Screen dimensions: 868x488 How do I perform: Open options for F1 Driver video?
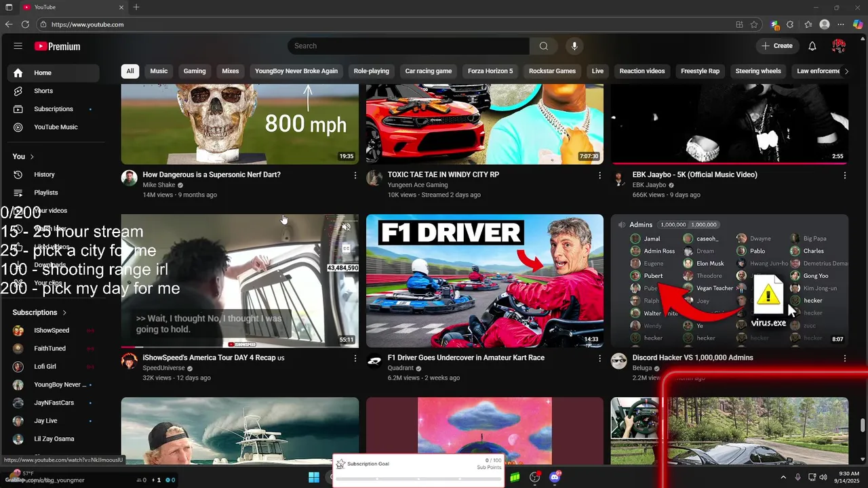599,358
